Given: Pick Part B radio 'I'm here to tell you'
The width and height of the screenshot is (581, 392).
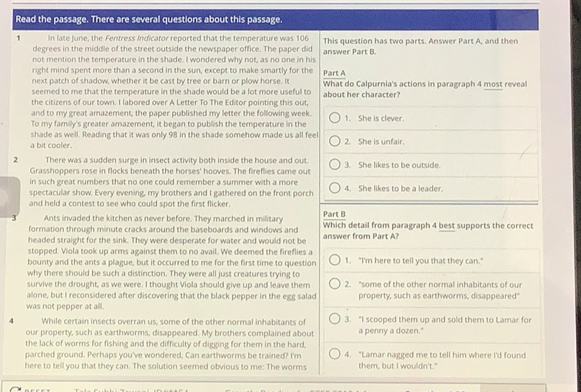Looking at the screenshot, I should coord(335,260).
